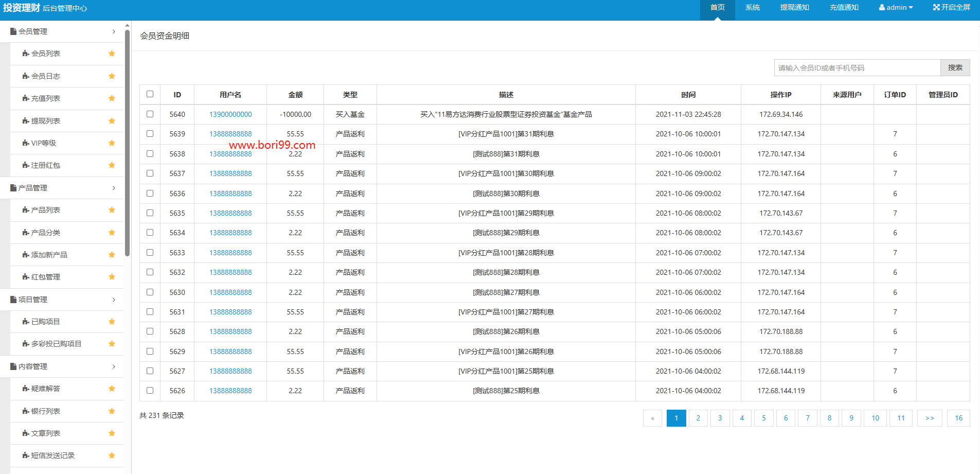This screenshot has width=980, height=474.
Task: Select checkbox for record 5638
Action: 150,154
